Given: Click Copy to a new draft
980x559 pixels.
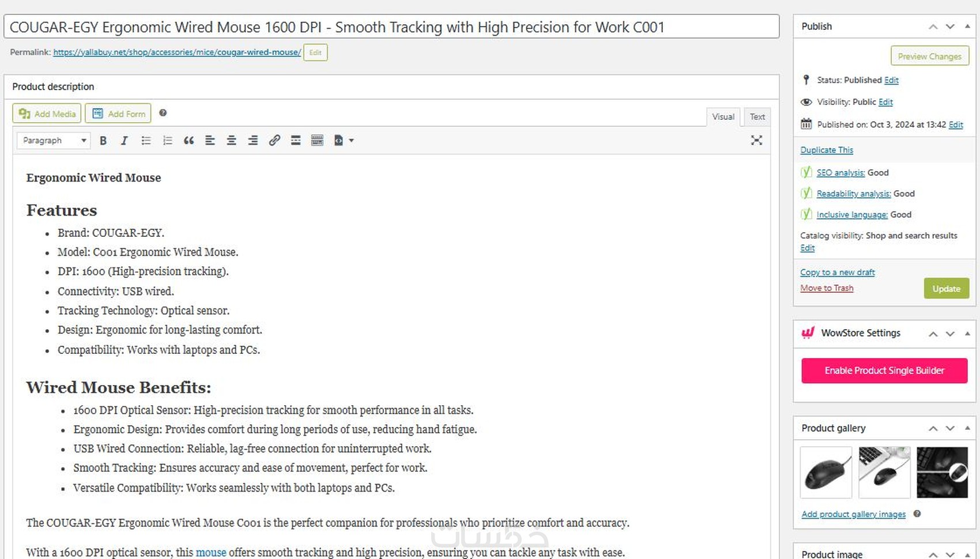Looking at the screenshot, I should pos(837,272).
